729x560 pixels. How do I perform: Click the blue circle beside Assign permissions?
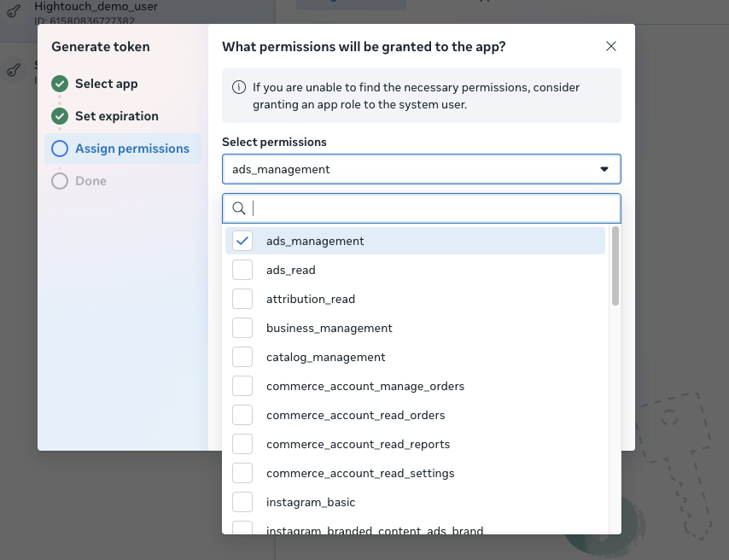pyautogui.click(x=59, y=148)
